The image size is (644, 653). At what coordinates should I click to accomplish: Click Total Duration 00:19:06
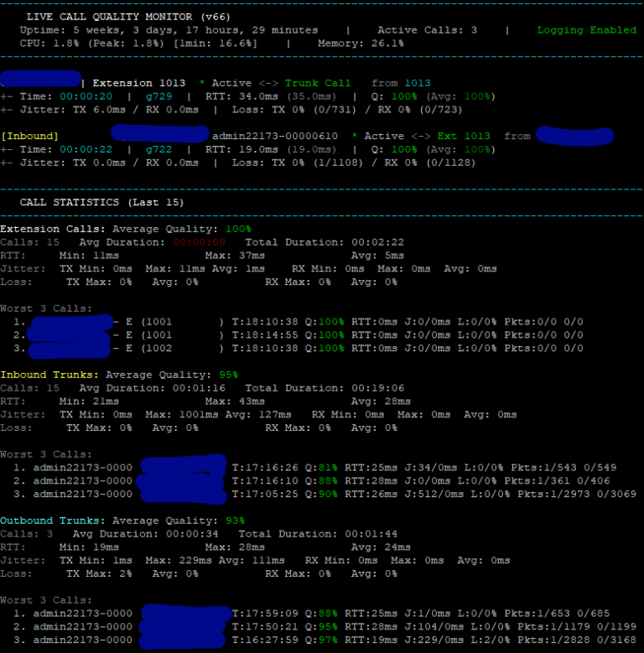[x=325, y=388]
